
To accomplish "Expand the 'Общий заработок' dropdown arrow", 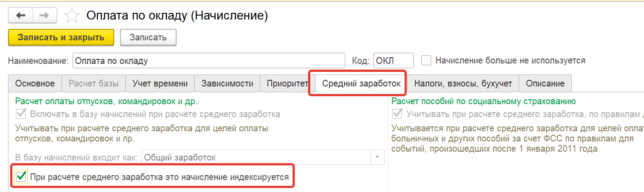I will tap(377, 157).
